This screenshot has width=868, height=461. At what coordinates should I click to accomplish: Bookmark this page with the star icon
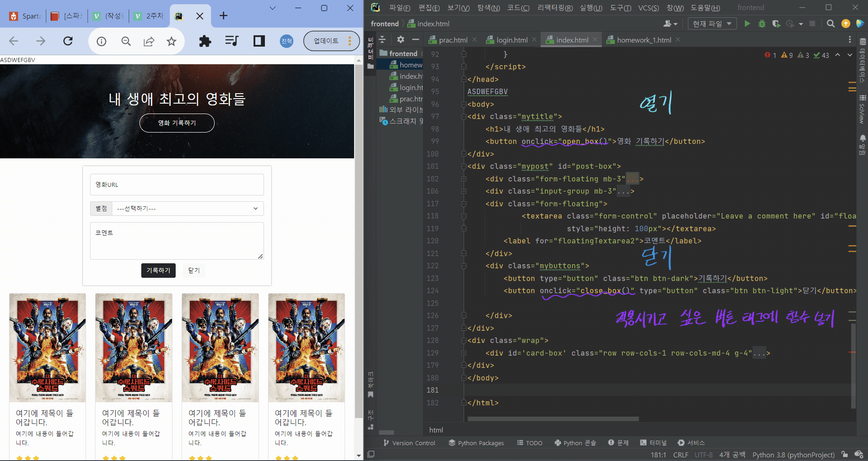tap(171, 42)
